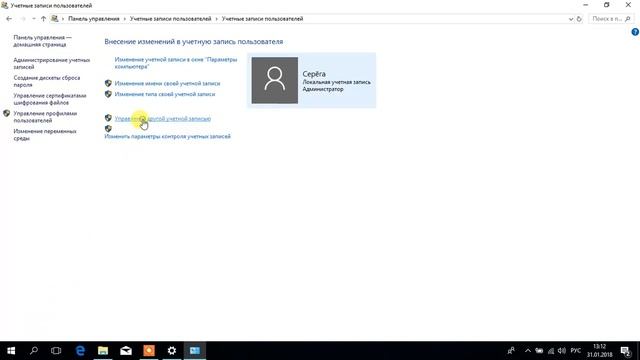Click the control panel search field
Viewport: 640px width, 360px height.
(x=611, y=19)
